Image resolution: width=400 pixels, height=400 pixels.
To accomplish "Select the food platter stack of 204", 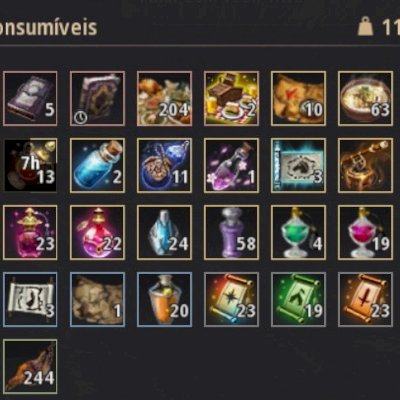I will 164,98.
